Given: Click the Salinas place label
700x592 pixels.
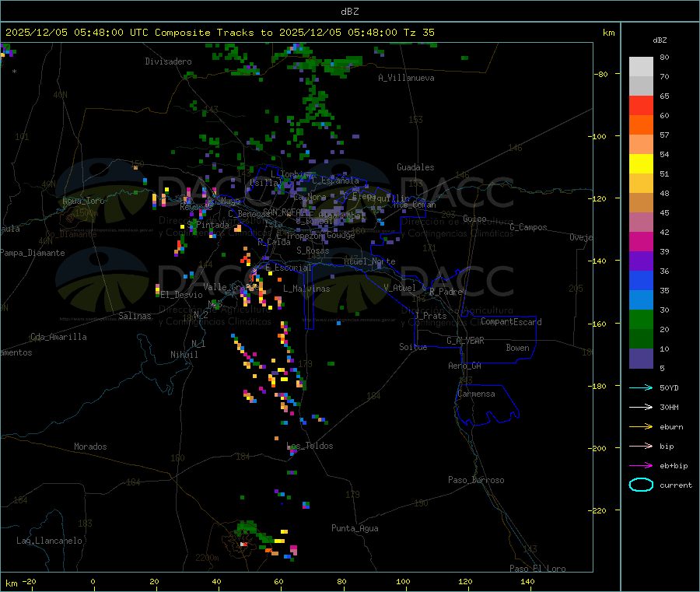Looking at the screenshot, I should coord(135,316).
